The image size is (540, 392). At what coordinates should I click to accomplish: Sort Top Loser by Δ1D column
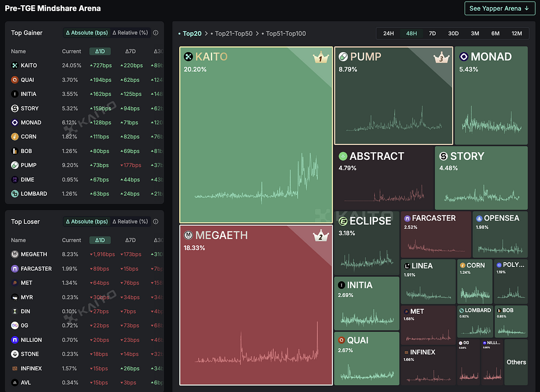point(100,240)
